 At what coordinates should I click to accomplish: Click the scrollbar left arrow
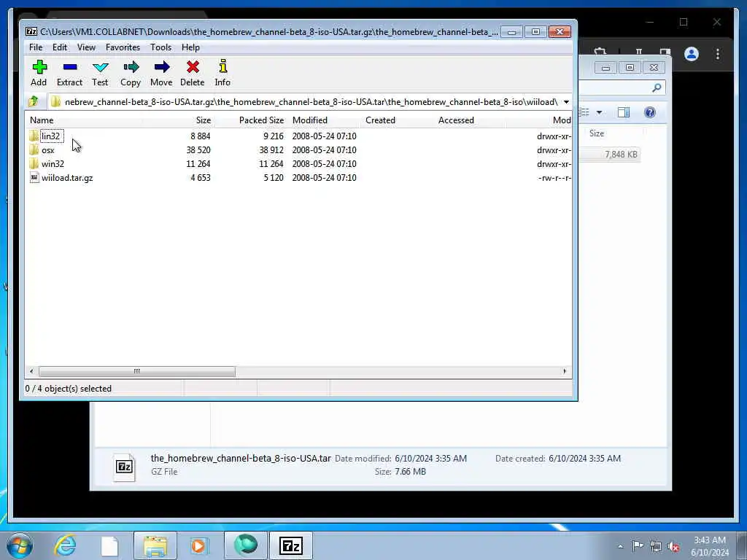pos(31,371)
